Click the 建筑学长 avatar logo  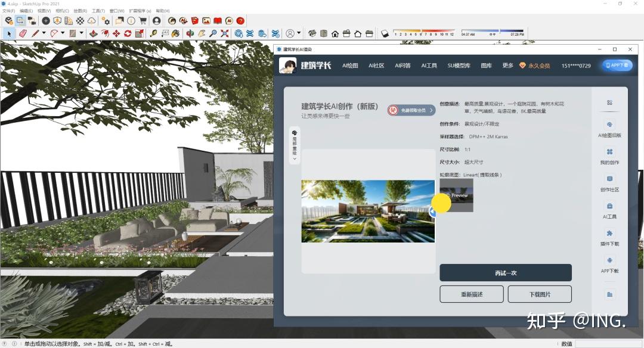(x=288, y=66)
